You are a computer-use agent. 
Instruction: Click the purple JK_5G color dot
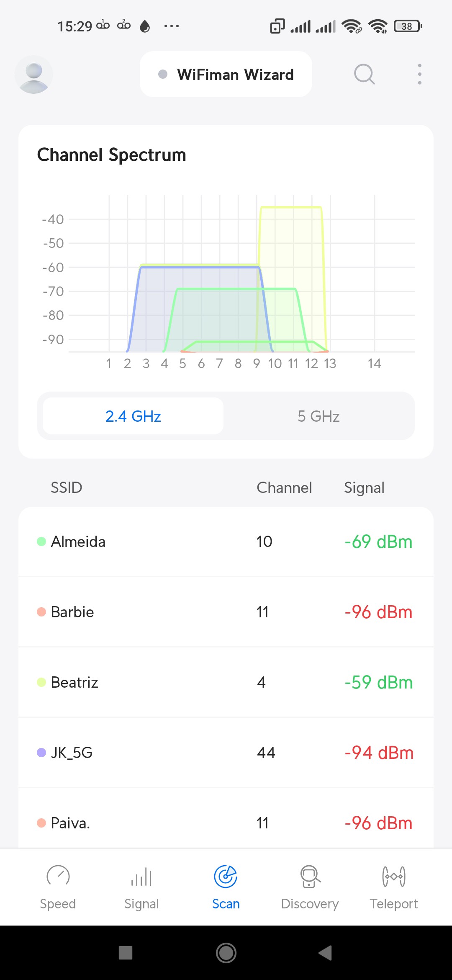41,753
